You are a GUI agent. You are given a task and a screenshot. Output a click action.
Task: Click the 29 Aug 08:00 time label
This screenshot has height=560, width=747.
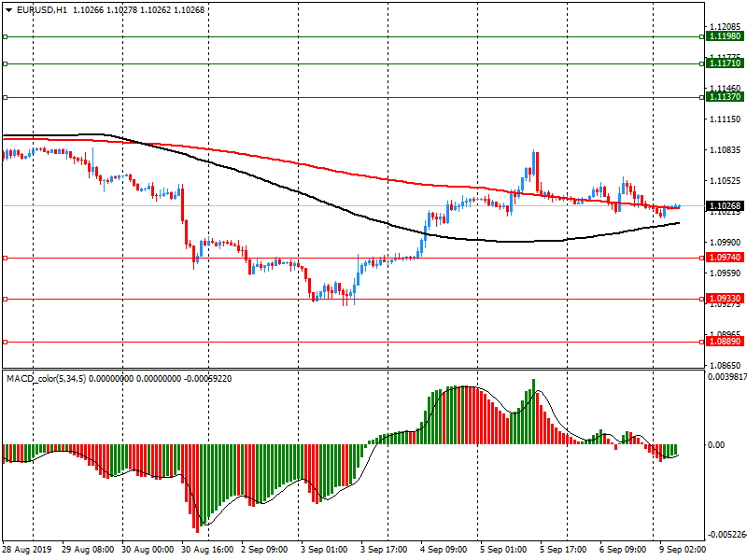[x=88, y=549]
